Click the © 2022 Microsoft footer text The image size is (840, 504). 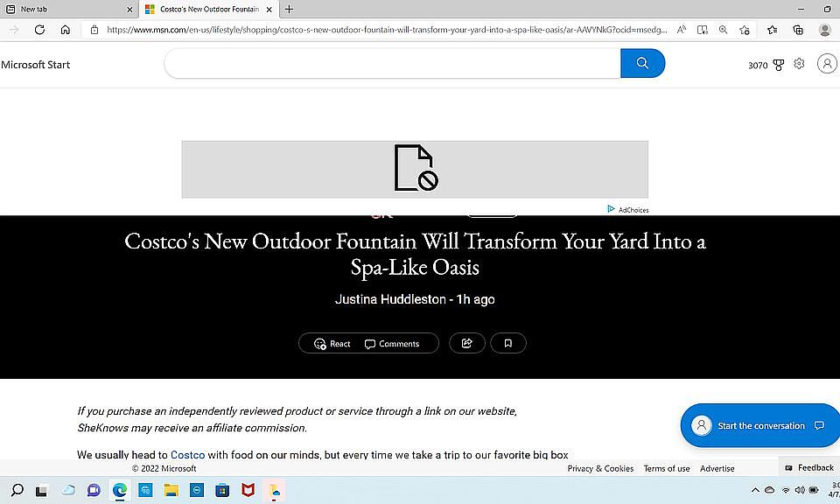164,468
